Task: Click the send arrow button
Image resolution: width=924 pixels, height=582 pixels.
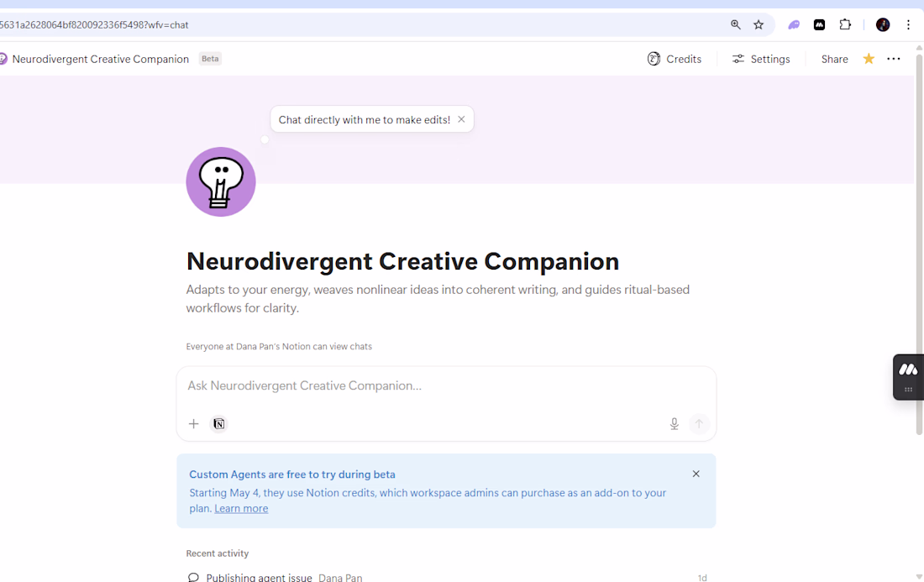Action: pos(699,423)
